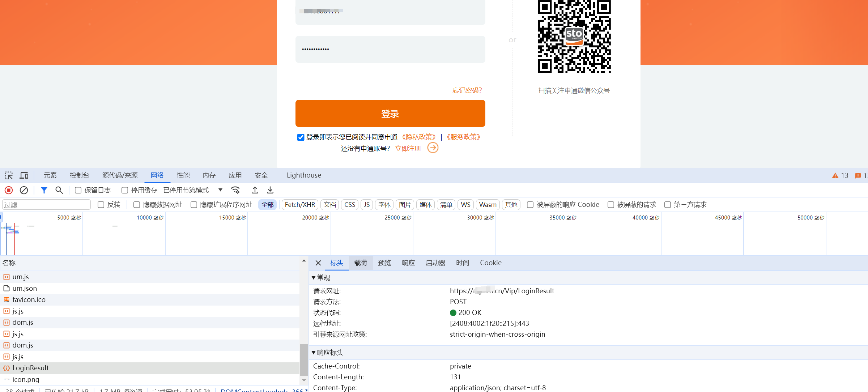This screenshot has width=868, height=392.
Task: Collapse the 常规 section
Action: (x=314, y=278)
